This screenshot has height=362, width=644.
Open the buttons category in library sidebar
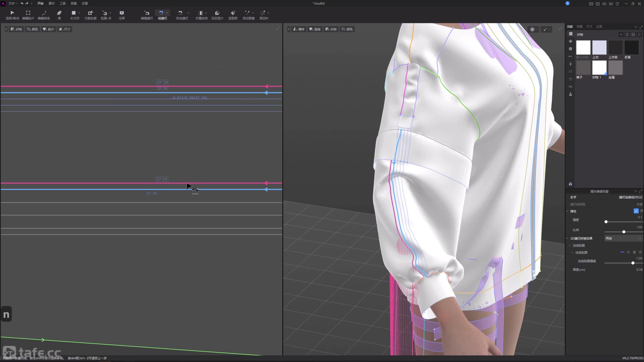[x=571, y=49]
